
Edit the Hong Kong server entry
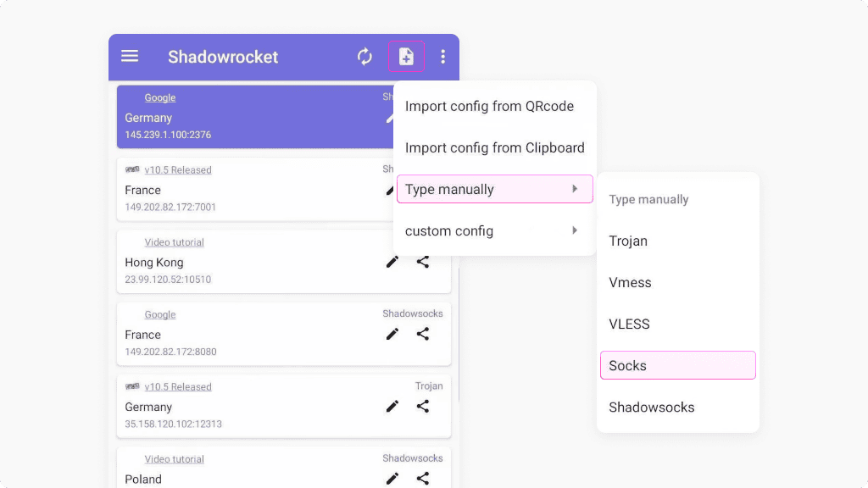tap(392, 262)
